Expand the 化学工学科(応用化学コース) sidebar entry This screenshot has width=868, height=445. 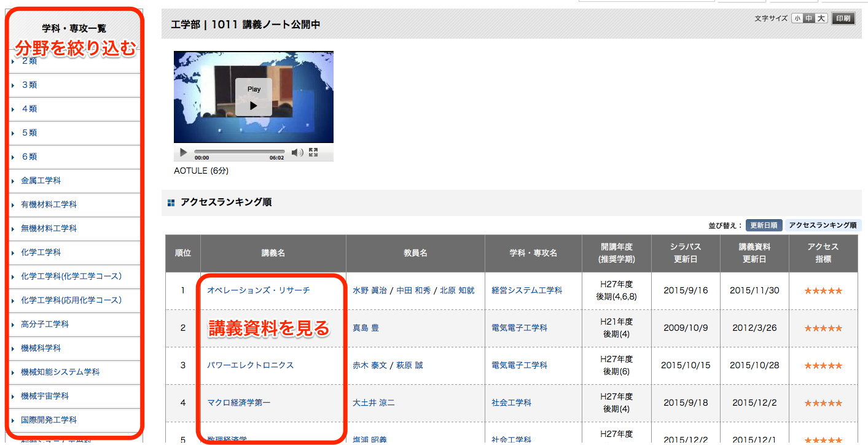click(x=71, y=300)
